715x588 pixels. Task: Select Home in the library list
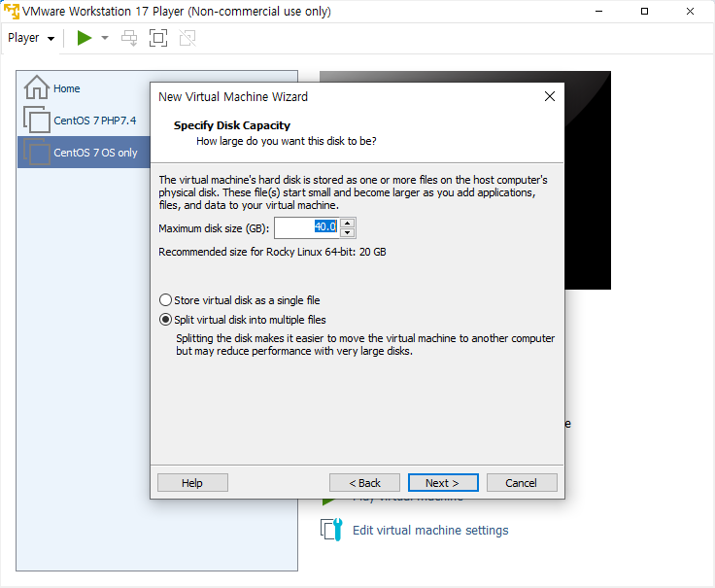(x=84, y=88)
